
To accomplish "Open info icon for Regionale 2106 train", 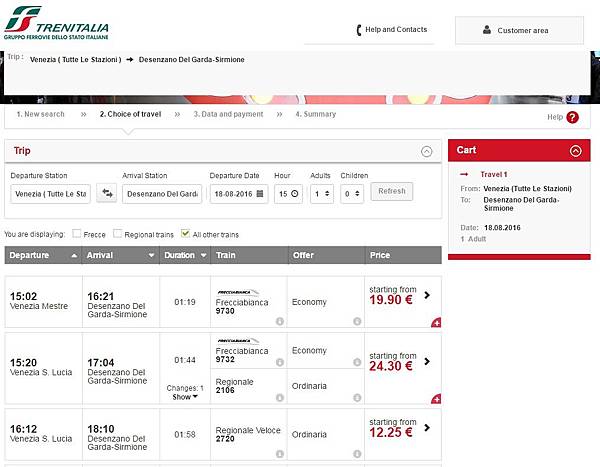I will 280,398.
